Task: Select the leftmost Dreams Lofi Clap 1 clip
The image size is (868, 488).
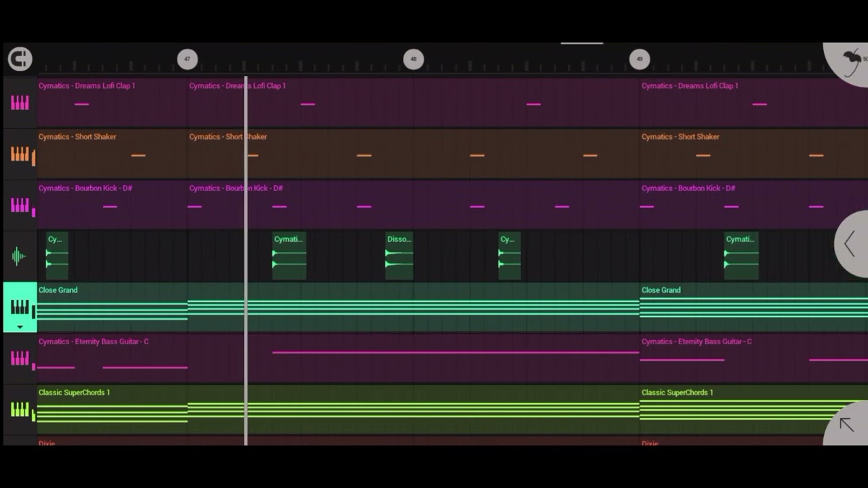Action: [112, 102]
